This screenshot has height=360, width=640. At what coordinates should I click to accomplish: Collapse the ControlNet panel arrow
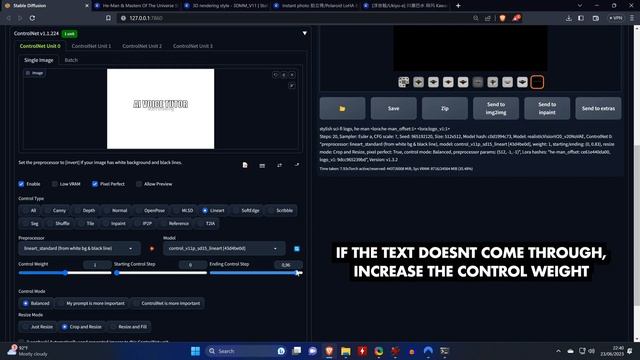(x=304, y=33)
